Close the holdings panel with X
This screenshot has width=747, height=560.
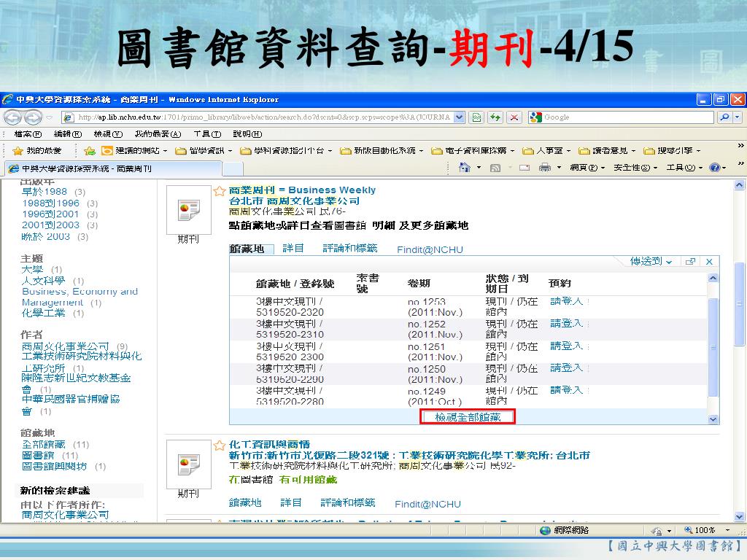(x=709, y=262)
